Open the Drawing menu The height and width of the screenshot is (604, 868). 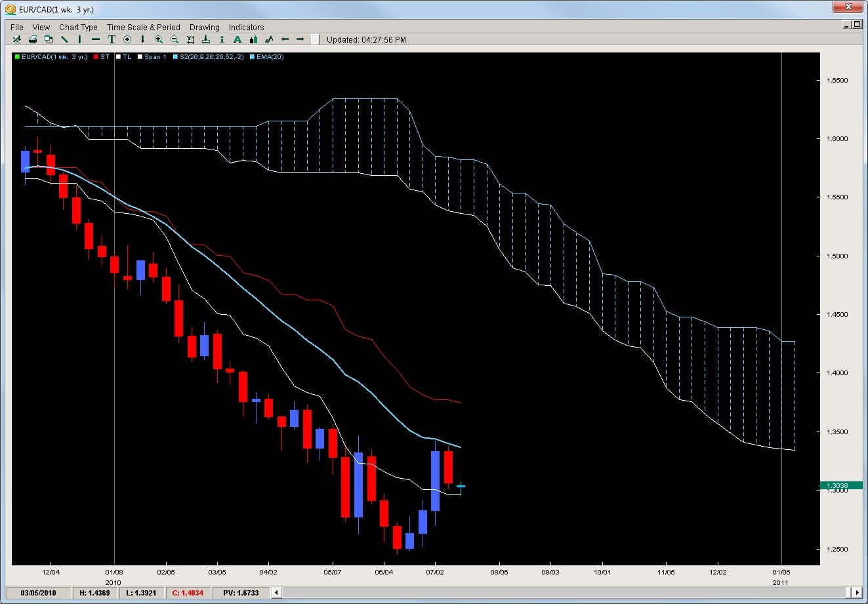205,27
